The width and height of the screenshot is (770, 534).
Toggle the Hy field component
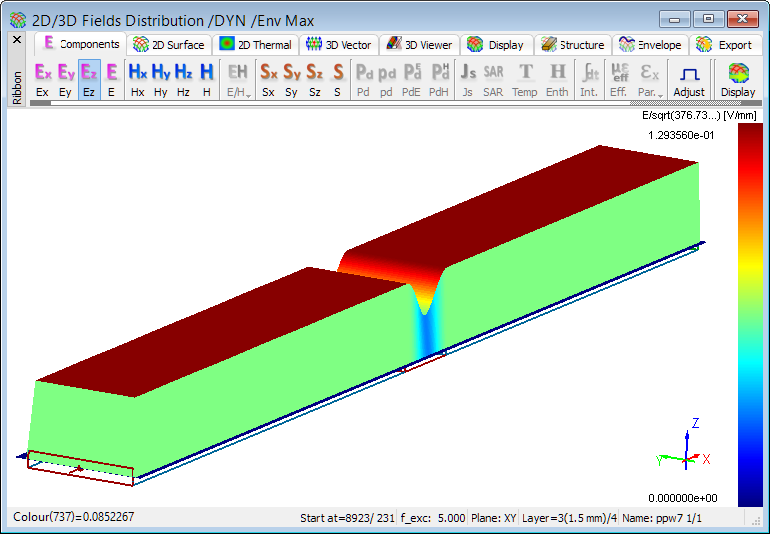(160, 80)
